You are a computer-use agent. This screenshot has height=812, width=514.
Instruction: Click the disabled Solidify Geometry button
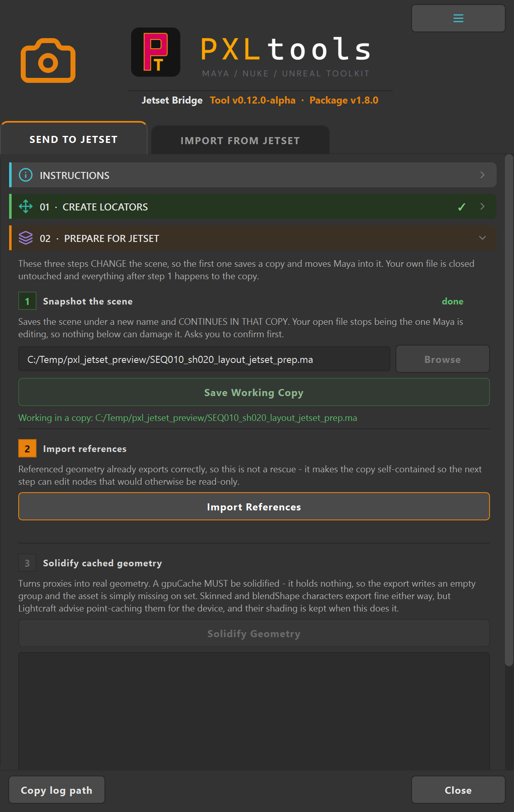pos(254,633)
